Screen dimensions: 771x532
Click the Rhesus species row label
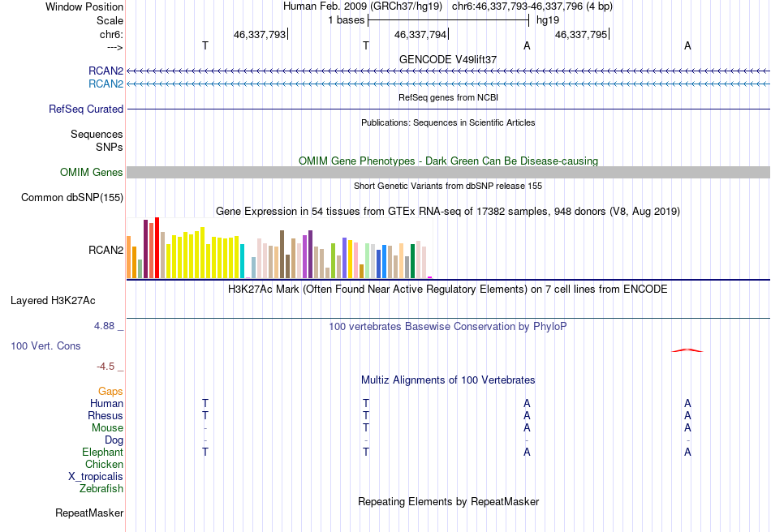[106, 415]
